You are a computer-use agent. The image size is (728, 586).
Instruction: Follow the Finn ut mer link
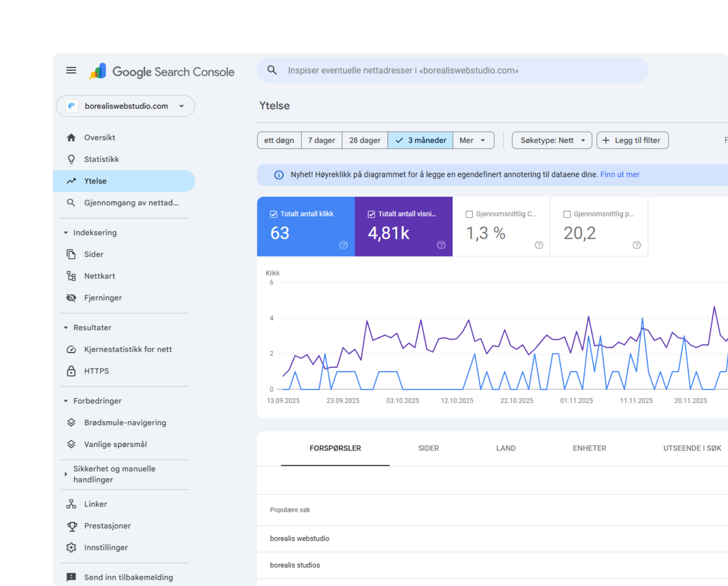[x=620, y=175]
